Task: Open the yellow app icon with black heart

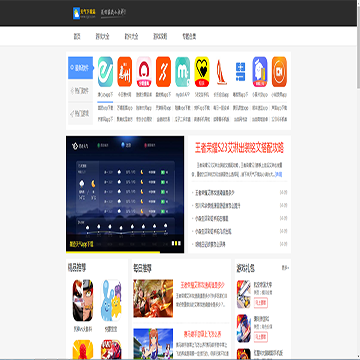Action: pyautogui.click(x=202, y=72)
